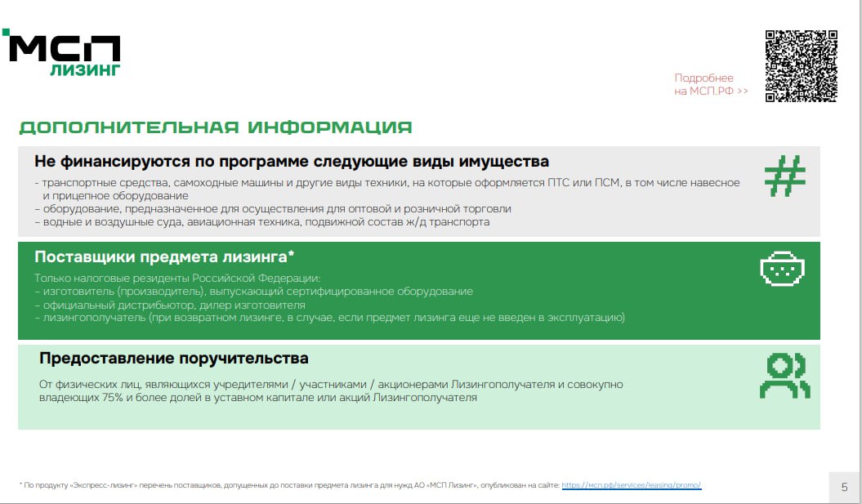
Task: Click the green hash symbol icon
Action: 784,176
